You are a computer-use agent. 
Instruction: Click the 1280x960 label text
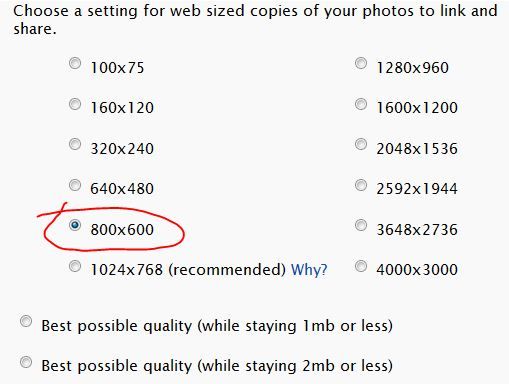413,68
